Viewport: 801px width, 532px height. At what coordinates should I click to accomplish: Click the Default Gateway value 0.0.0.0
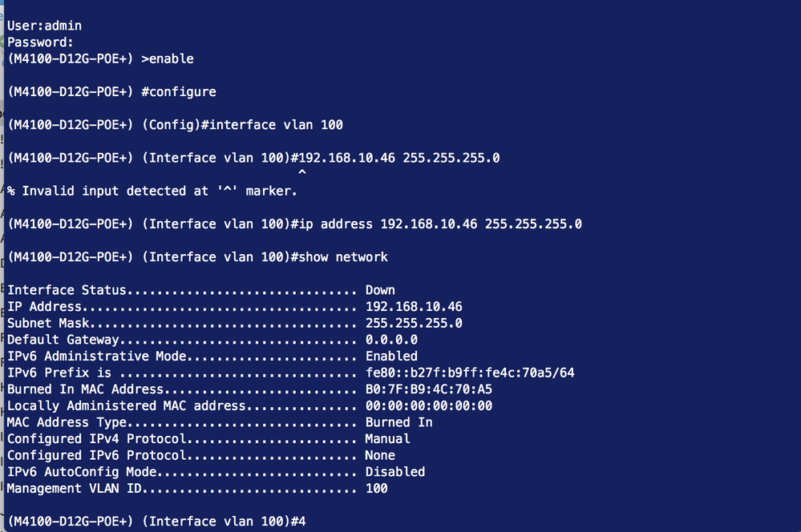(x=391, y=340)
